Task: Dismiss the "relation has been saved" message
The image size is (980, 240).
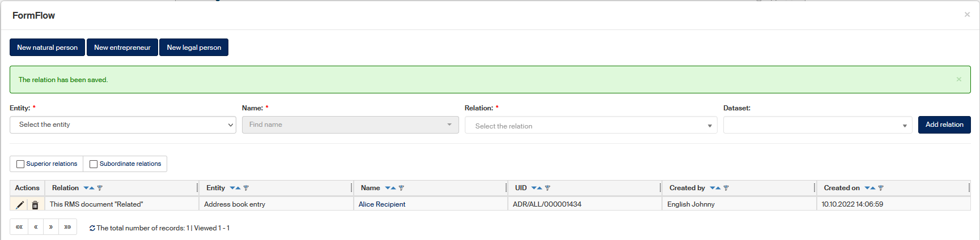Action: [958, 79]
